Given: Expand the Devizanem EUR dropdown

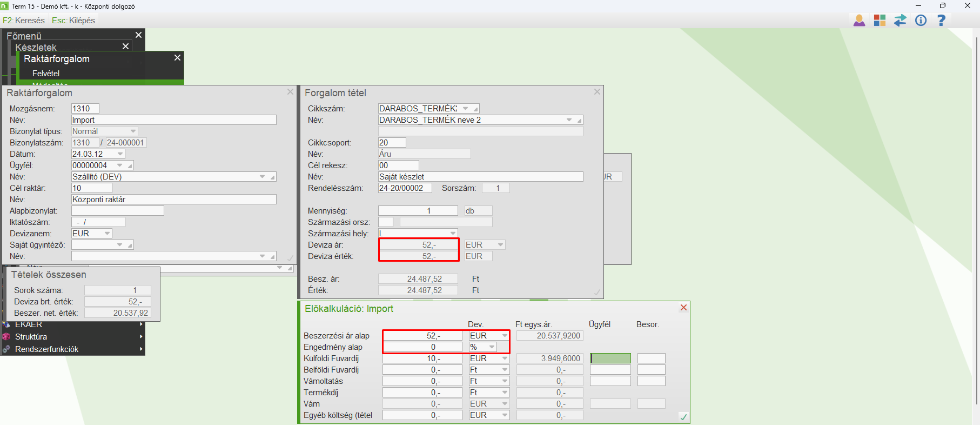Looking at the screenshot, I should (x=107, y=234).
